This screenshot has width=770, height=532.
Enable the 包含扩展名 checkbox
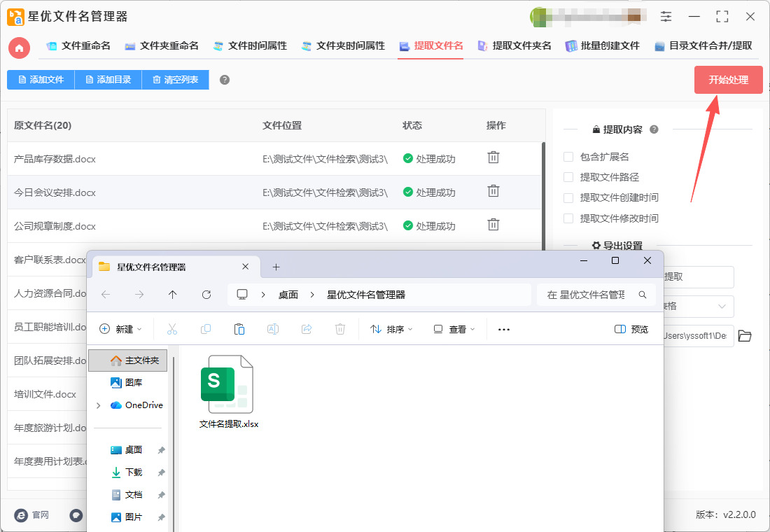[568, 157]
